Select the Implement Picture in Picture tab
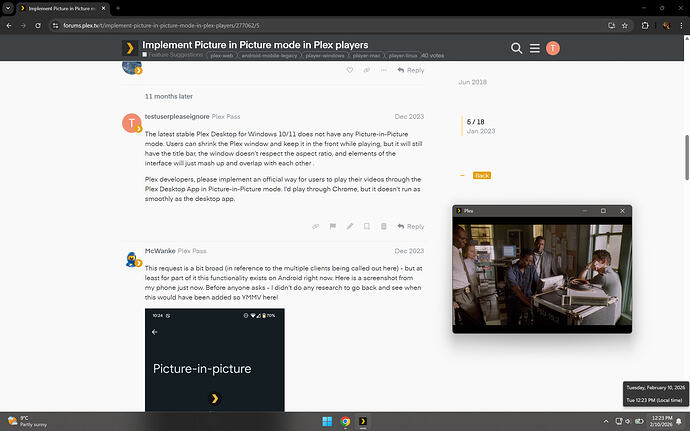690x431 pixels. point(60,8)
